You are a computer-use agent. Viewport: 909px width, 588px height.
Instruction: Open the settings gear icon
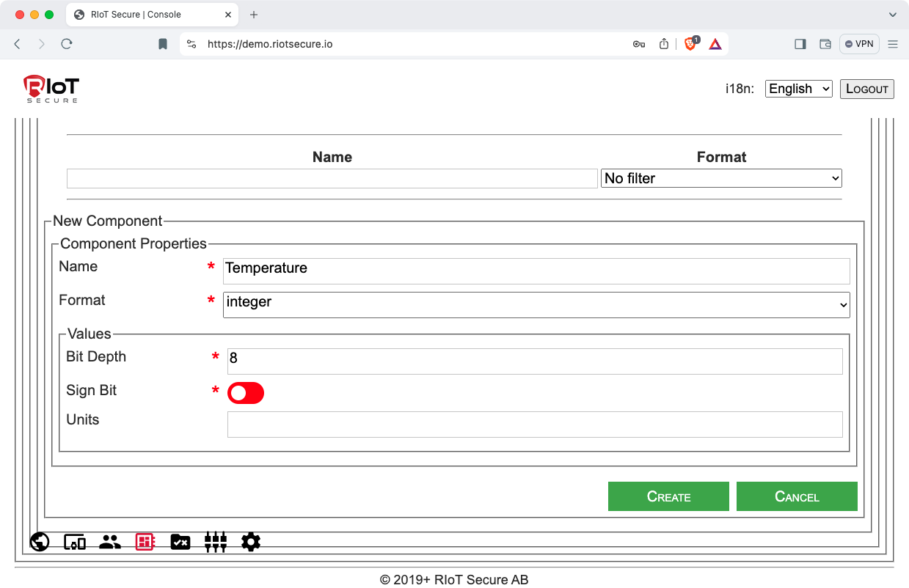[251, 542]
